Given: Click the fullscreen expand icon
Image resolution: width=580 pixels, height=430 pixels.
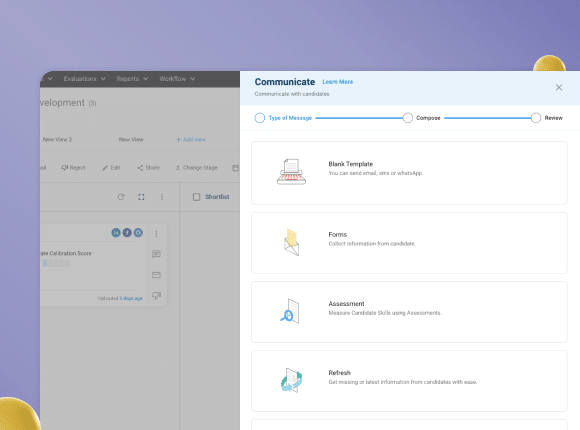Looking at the screenshot, I should pos(141,197).
